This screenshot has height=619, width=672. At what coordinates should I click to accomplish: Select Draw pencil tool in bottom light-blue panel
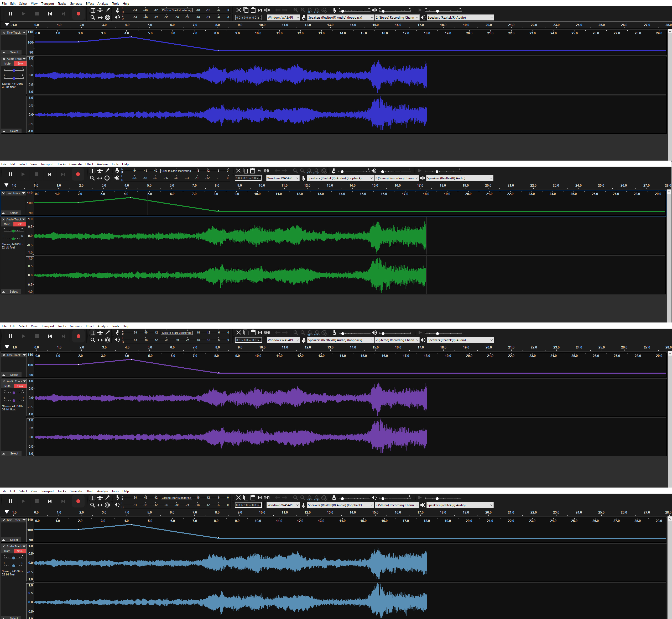(x=107, y=498)
